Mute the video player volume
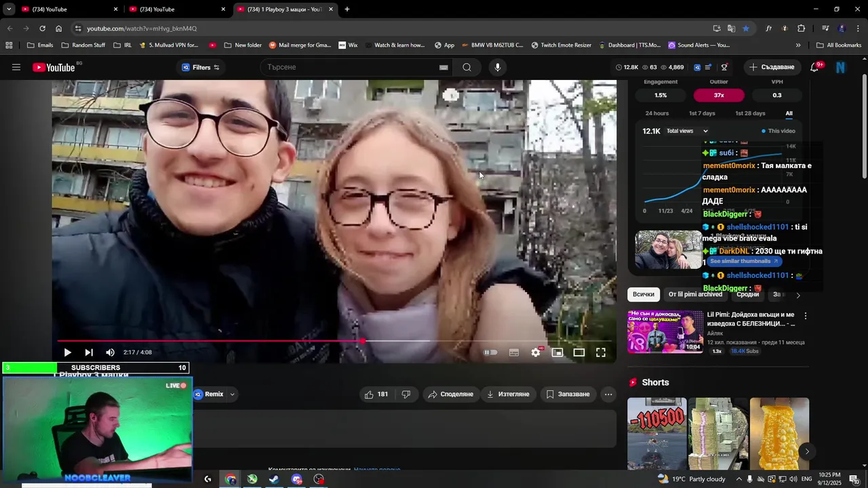This screenshot has width=868, height=488. coord(110,352)
